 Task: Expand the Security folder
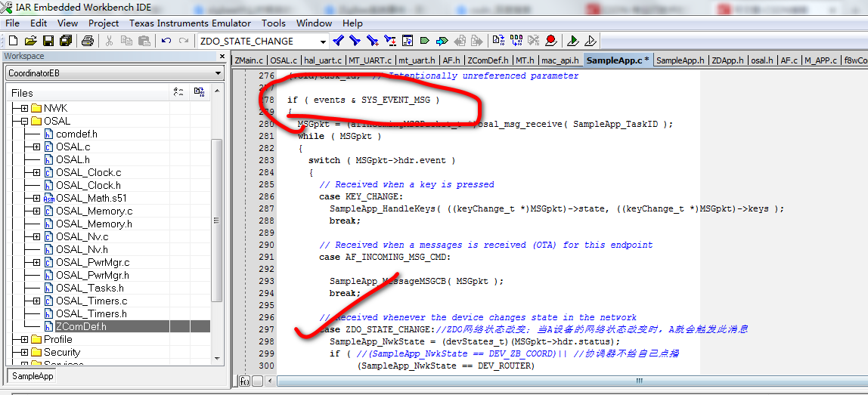coord(24,353)
